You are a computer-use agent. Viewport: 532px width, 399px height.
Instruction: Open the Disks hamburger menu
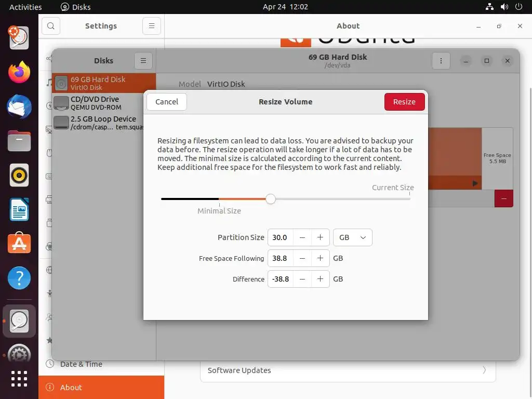tap(143, 61)
